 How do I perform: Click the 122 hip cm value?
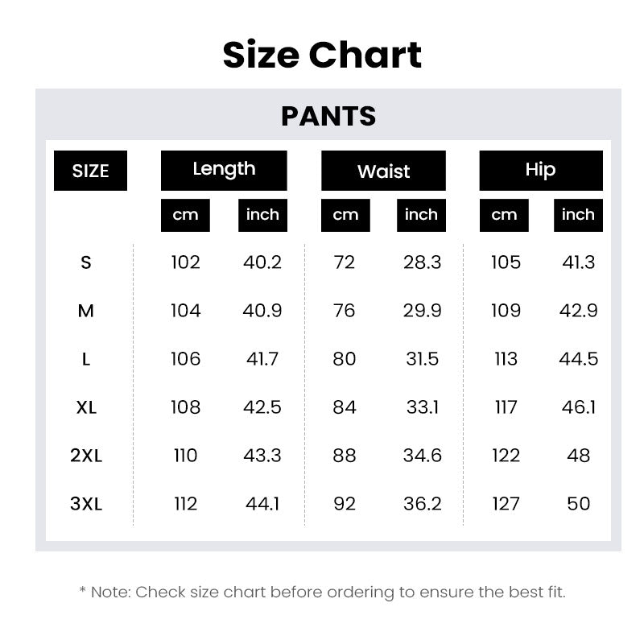tap(506, 456)
